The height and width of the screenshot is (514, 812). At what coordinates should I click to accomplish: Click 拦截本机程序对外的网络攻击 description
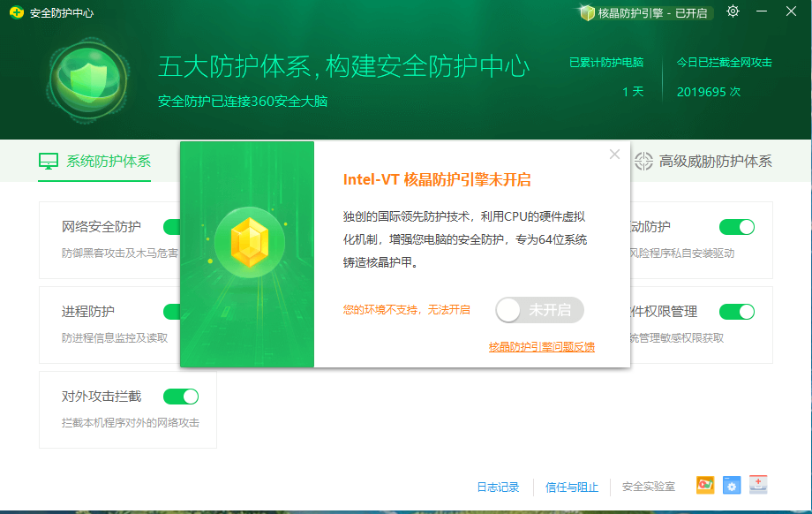[x=131, y=423]
